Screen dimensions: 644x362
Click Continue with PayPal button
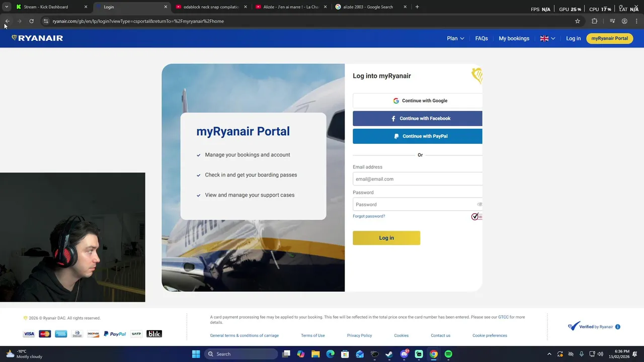coord(418,136)
